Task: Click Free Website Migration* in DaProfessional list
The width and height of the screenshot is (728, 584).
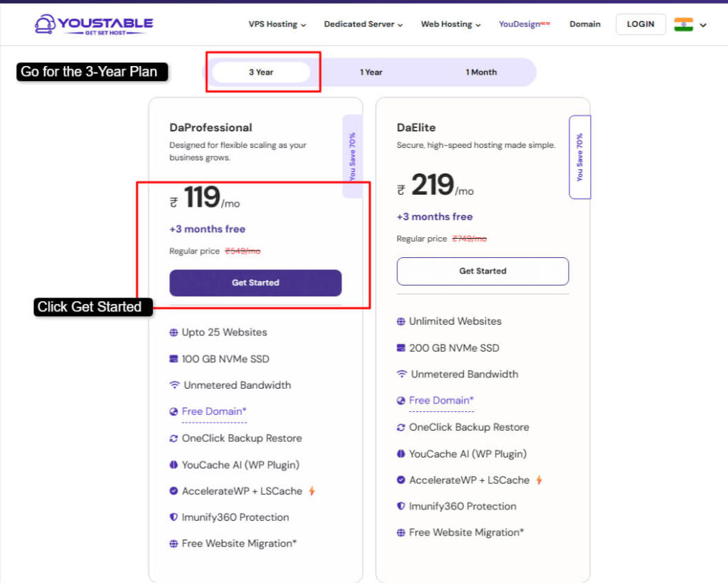Action: click(239, 544)
